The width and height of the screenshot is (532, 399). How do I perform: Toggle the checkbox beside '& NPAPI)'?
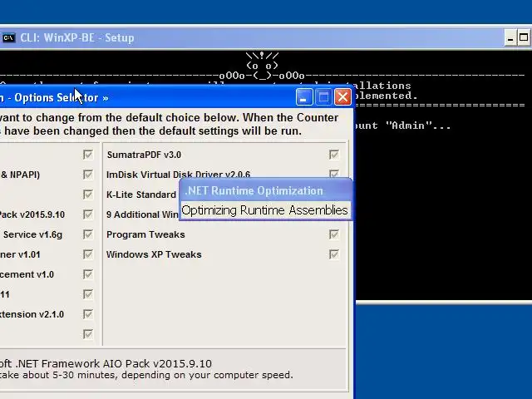[88, 175]
